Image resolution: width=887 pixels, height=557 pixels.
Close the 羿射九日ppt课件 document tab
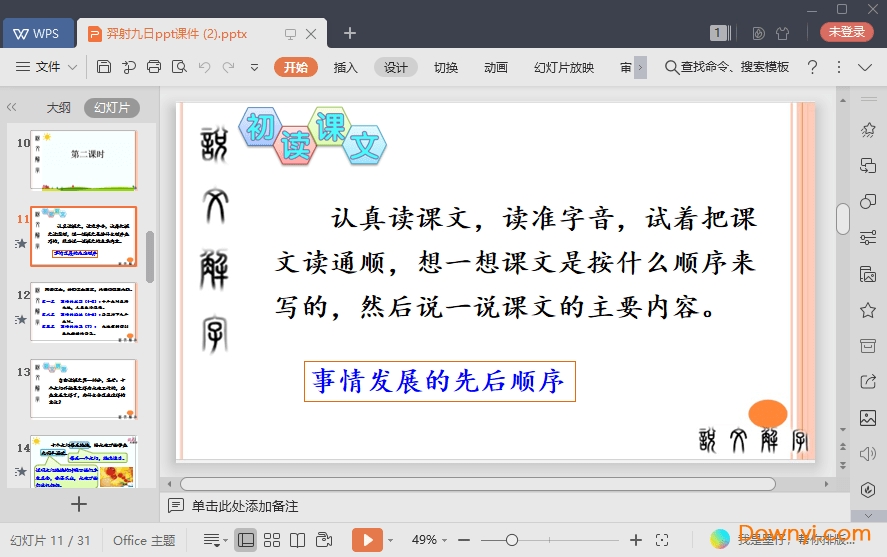[x=311, y=34]
